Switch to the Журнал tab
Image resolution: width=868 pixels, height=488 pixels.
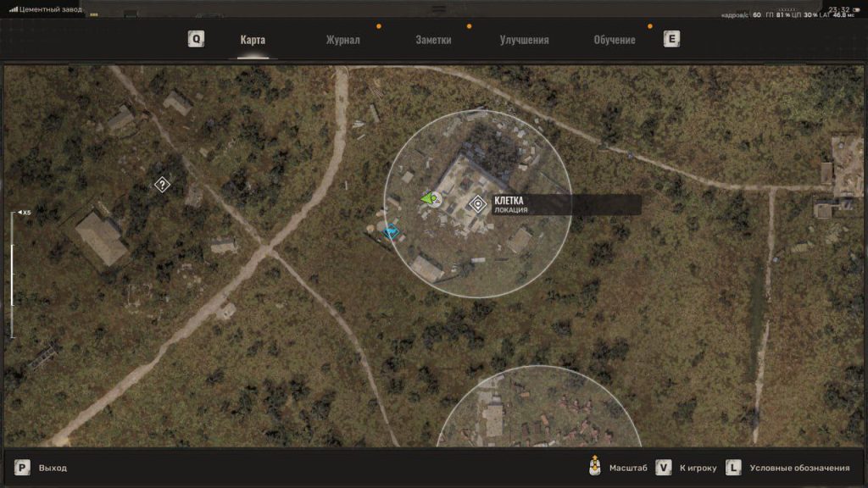(x=343, y=40)
